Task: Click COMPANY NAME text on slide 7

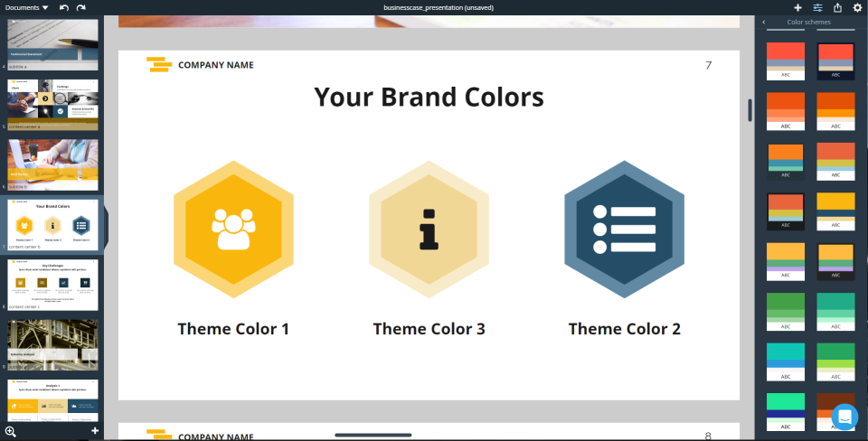Action: [x=216, y=65]
